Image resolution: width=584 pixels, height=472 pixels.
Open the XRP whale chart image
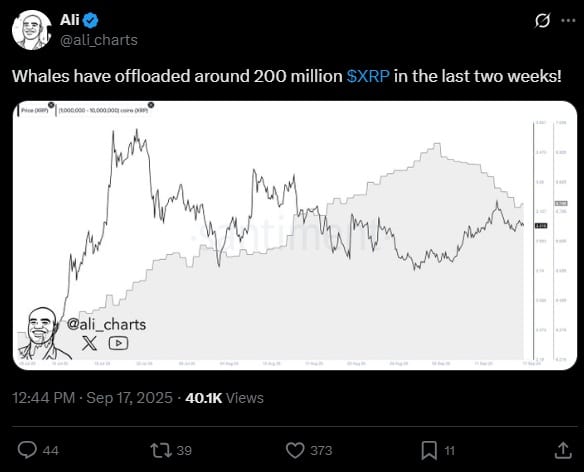[x=295, y=235]
